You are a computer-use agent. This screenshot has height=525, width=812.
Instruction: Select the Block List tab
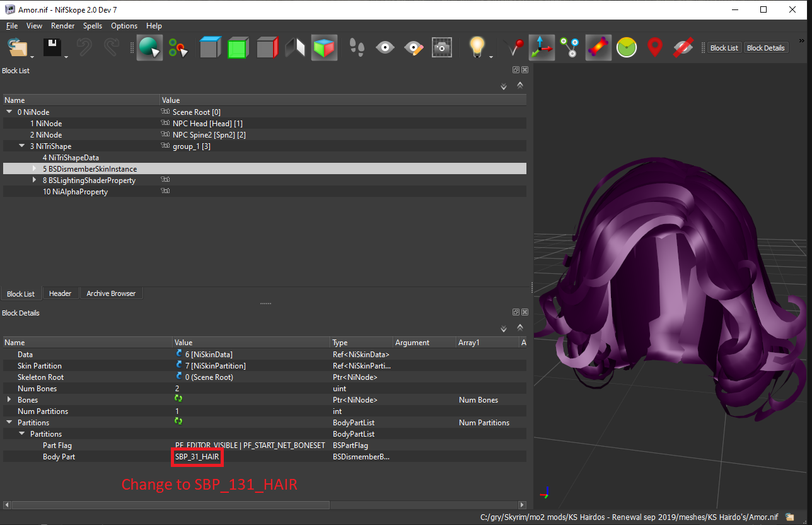21,294
